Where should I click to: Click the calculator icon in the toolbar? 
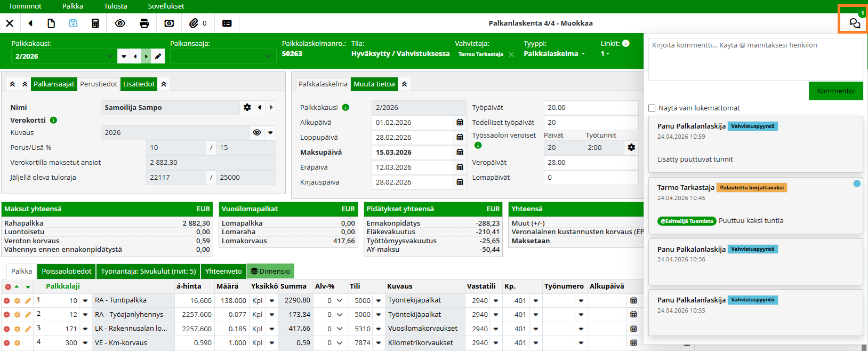[95, 23]
